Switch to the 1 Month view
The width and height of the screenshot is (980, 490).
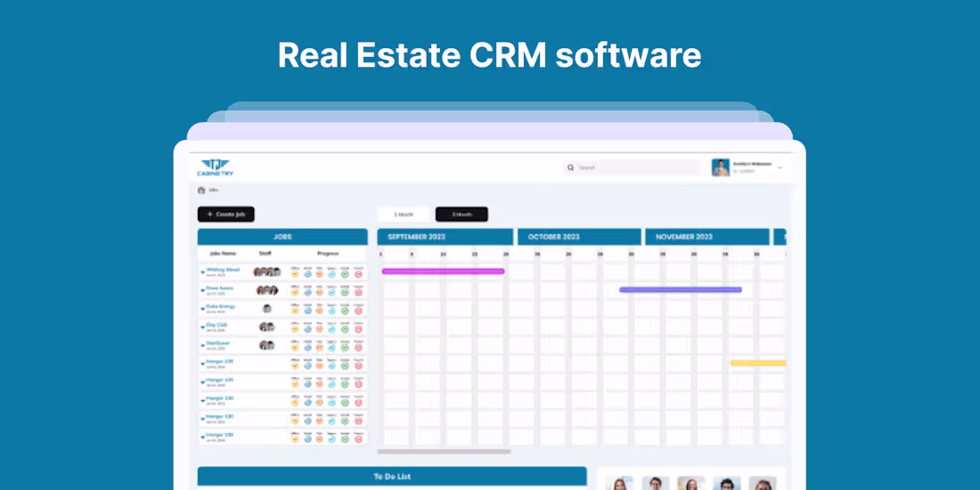tap(404, 215)
